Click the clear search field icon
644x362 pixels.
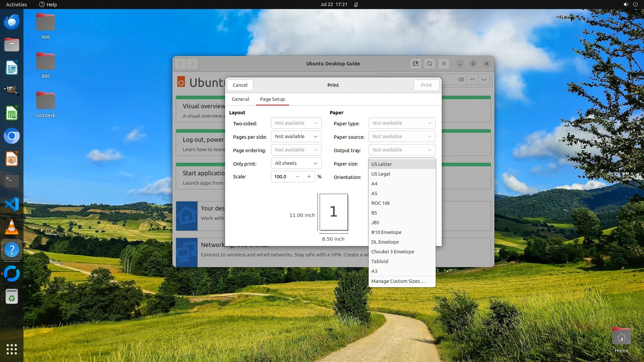[461, 79]
